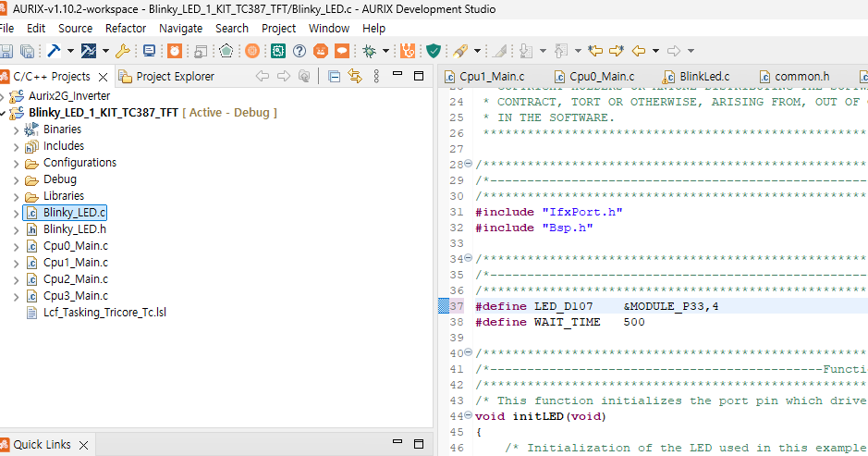Viewport: 868px width, 456px height.
Task: Open the Project menu
Action: 278,29
